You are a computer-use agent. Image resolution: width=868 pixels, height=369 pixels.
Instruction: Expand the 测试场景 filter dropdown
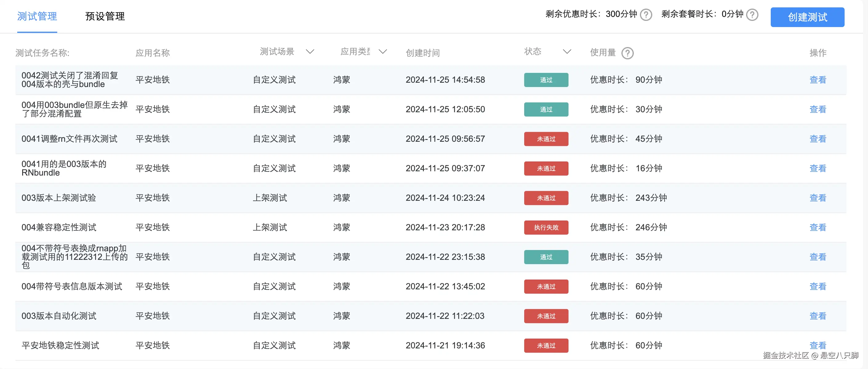(x=310, y=52)
